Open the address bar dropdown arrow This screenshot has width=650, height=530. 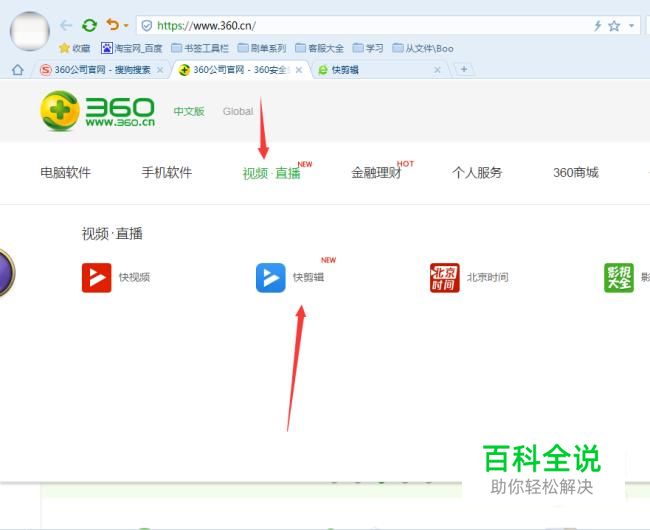(x=631, y=26)
